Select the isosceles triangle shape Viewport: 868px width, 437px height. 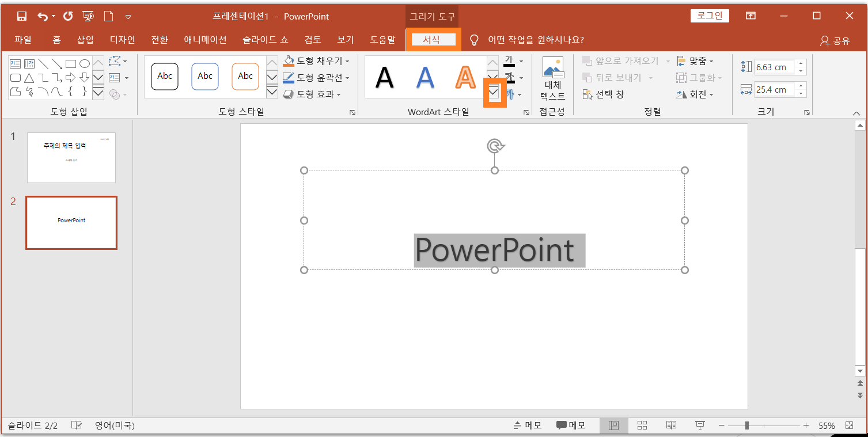(x=29, y=77)
